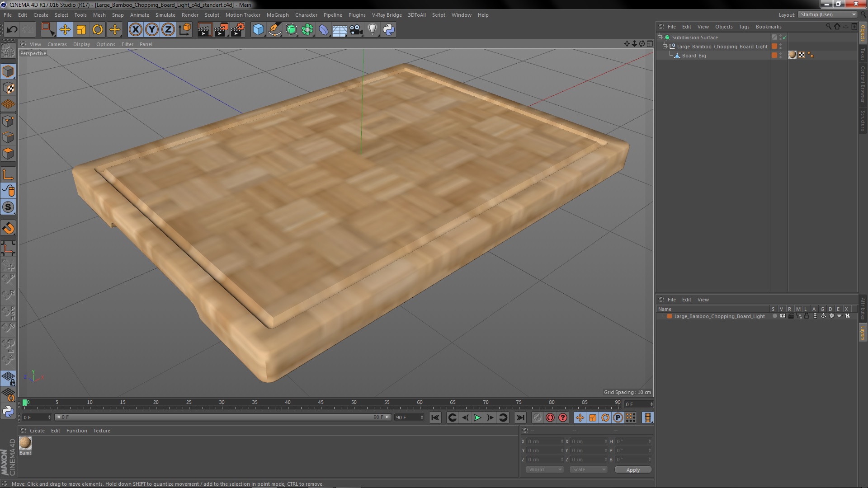Open viewport Cameras menu
This screenshot has height=488, width=868.
(57, 44)
